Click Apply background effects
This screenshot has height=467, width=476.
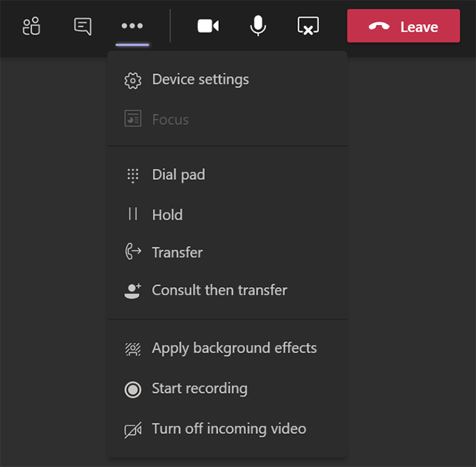click(x=234, y=348)
